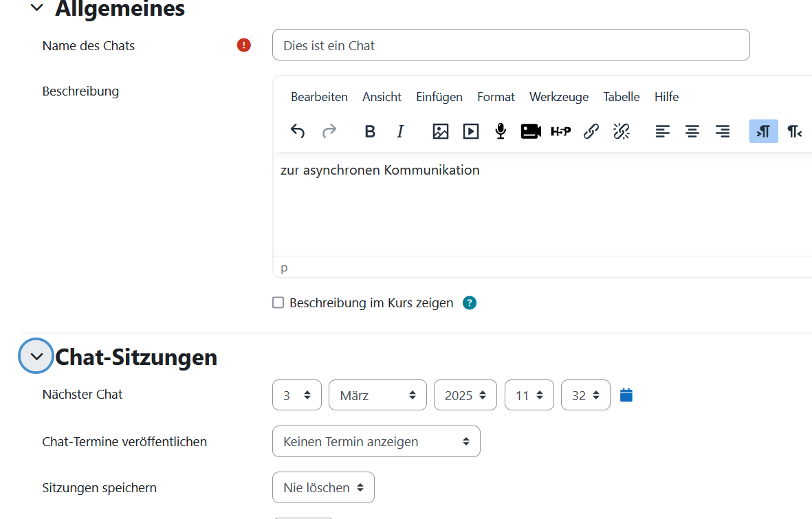
Task: Enable 'Beschreibung im Kurs zeigen' checkbox
Action: [278, 302]
